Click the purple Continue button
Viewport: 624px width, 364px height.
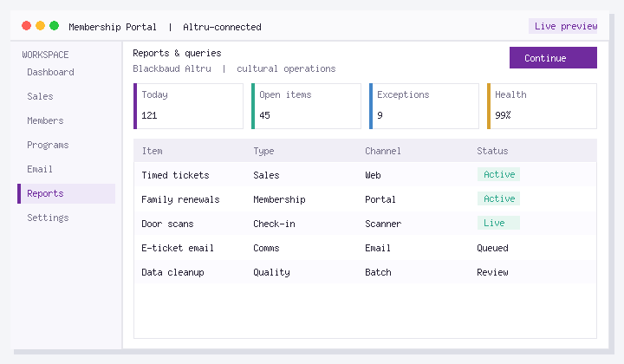[553, 58]
